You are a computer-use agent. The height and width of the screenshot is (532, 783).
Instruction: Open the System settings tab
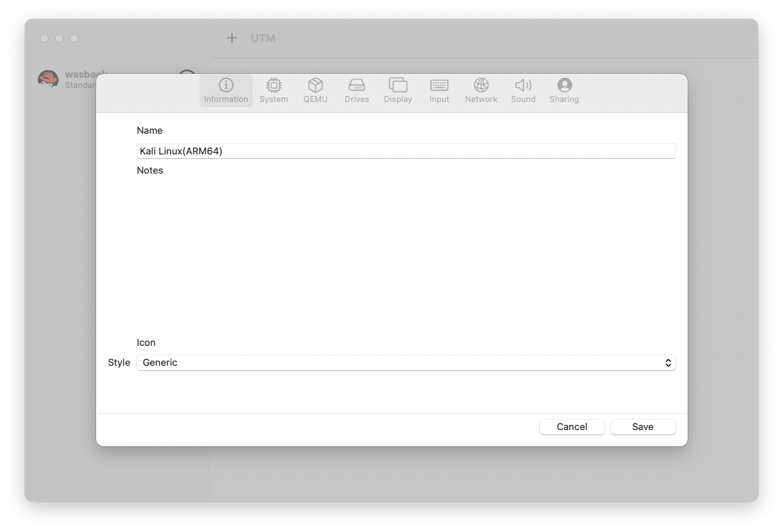(274, 91)
